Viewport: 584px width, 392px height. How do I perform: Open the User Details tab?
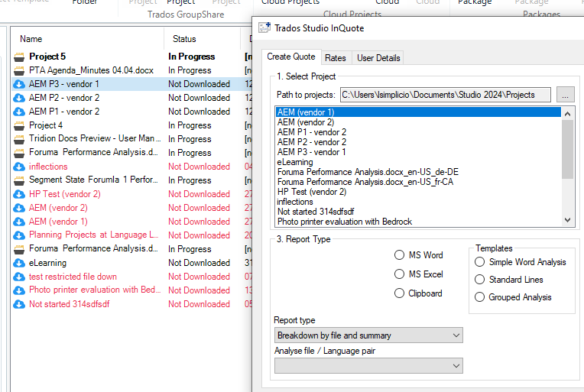(378, 58)
